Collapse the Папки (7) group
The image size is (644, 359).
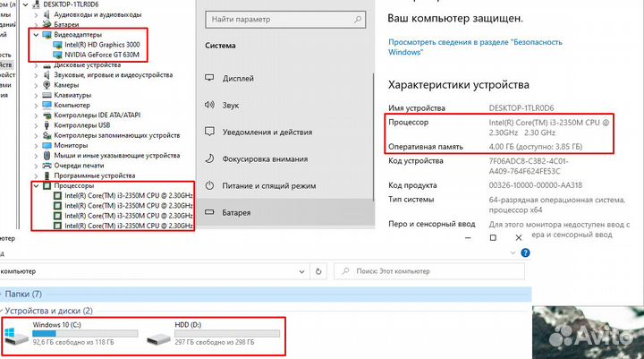(x=2, y=294)
